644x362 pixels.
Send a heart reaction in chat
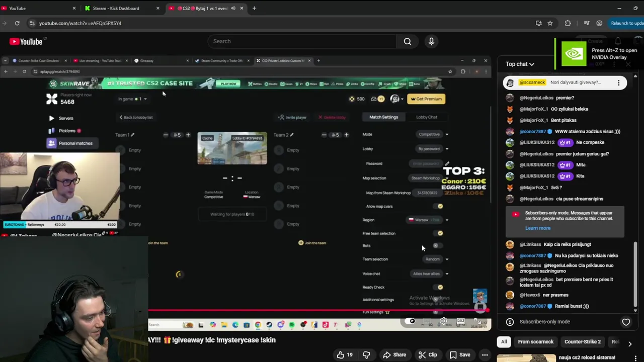pos(626,322)
